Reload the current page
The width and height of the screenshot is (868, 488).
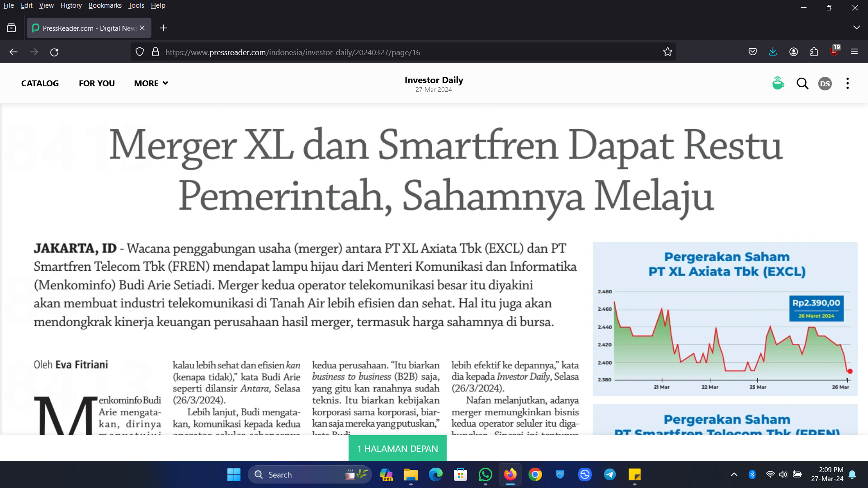[54, 52]
